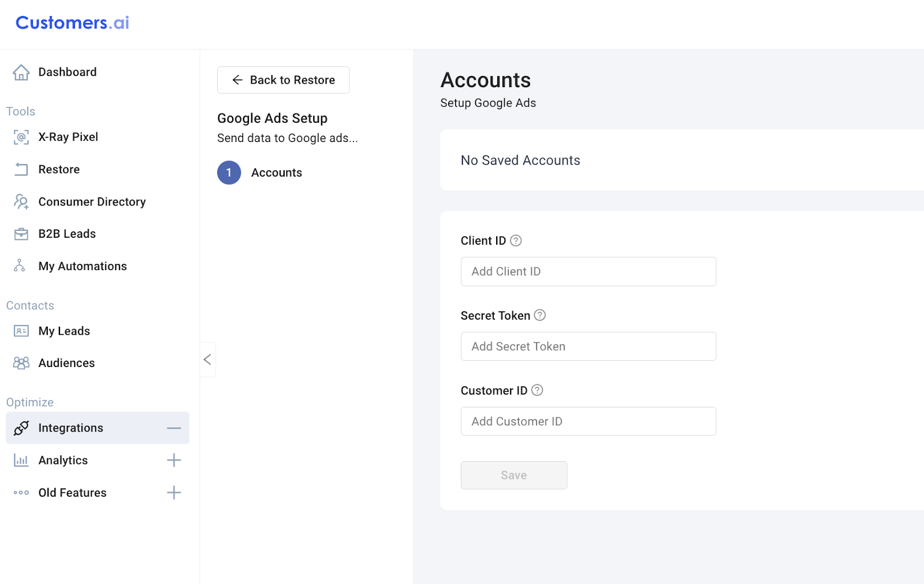This screenshot has width=924, height=584.
Task: Go to X-Ray Pixel tool
Action: click(x=68, y=137)
